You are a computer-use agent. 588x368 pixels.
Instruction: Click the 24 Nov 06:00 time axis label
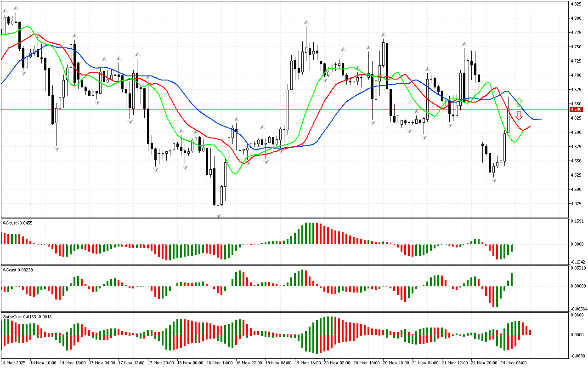(x=514, y=363)
